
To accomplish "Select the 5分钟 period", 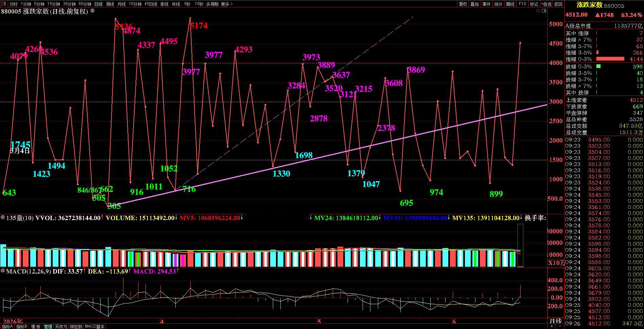I will click(x=39, y=4).
